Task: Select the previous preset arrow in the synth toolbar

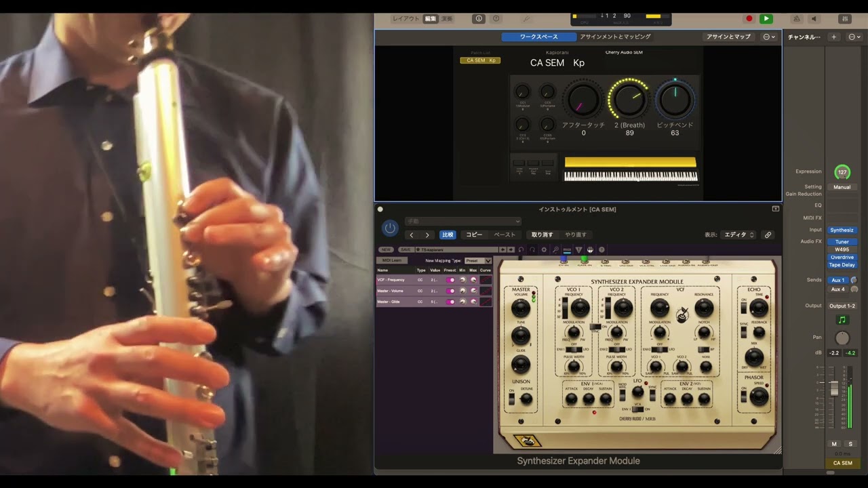Action: tap(502, 249)
